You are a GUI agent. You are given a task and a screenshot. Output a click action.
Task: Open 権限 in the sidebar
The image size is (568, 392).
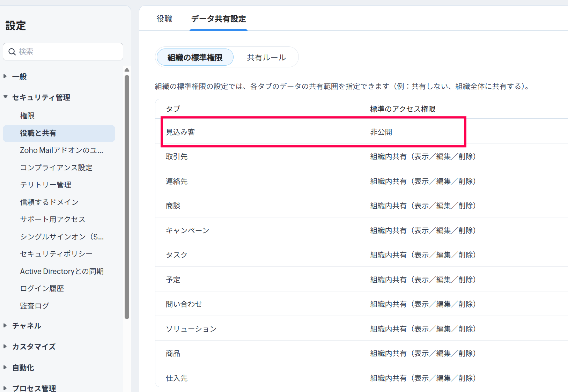(x=27, y=116)
